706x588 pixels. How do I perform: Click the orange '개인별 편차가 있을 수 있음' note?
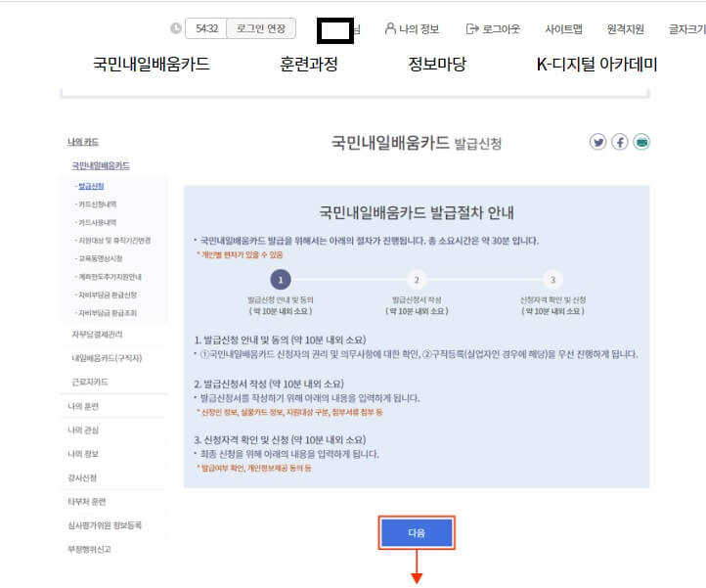point(240,254)
